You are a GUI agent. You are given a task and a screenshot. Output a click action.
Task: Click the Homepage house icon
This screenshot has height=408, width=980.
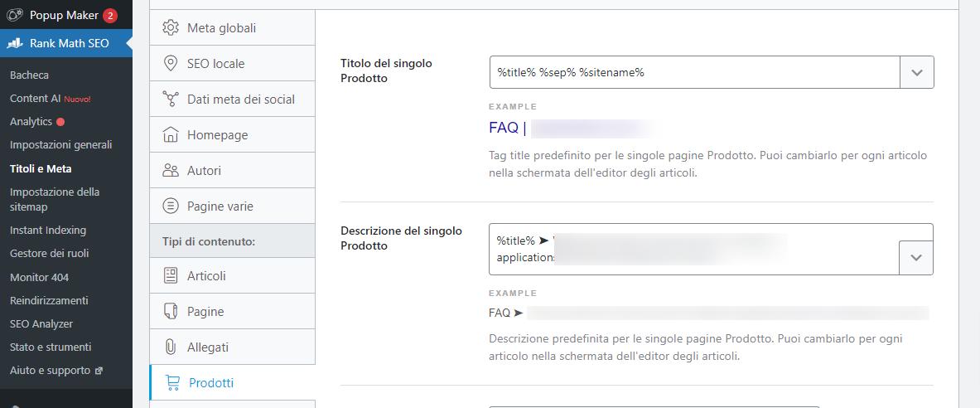pos(171,135)
